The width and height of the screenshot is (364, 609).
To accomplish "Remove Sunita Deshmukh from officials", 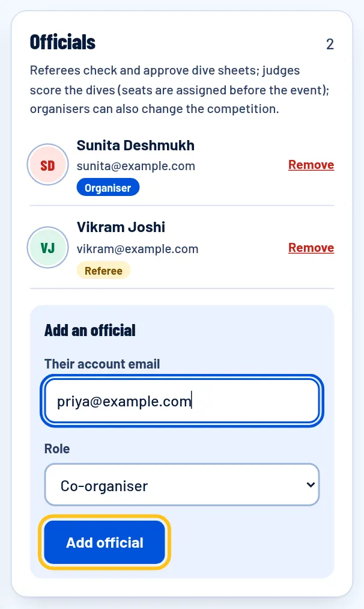I will click(x=311, y=165).
